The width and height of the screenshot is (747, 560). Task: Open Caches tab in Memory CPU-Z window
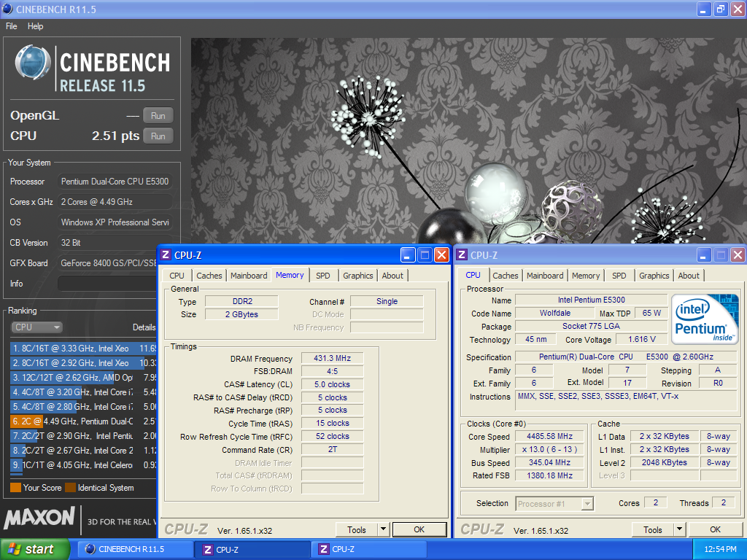(209, 276)
